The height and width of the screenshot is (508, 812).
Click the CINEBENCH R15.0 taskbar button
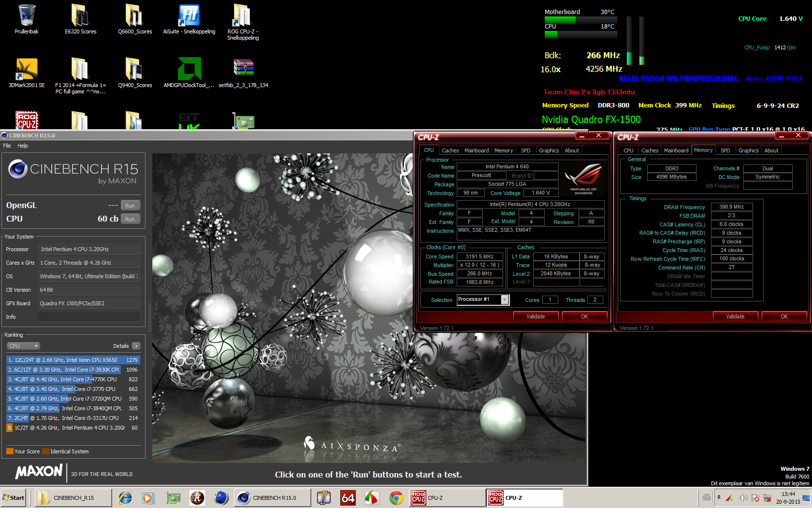tap(273, 497)
